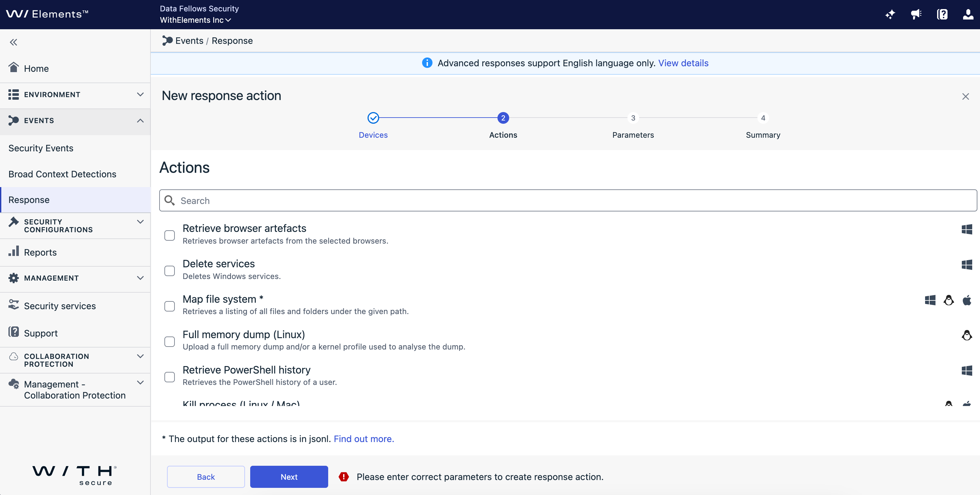Click the Home house icon
The height and width of the screenshot is (495, 980).
tap(14, 68)
